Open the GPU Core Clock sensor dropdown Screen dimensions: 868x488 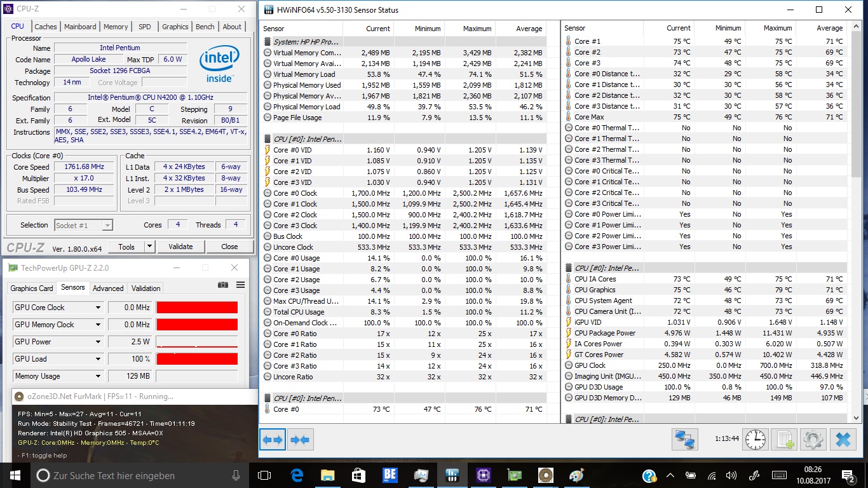98,308
